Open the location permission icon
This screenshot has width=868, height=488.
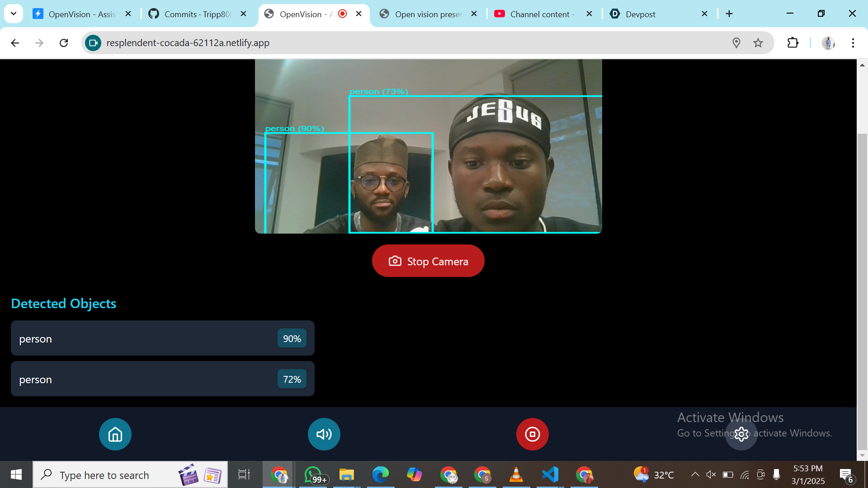click(x=736, y=43)
